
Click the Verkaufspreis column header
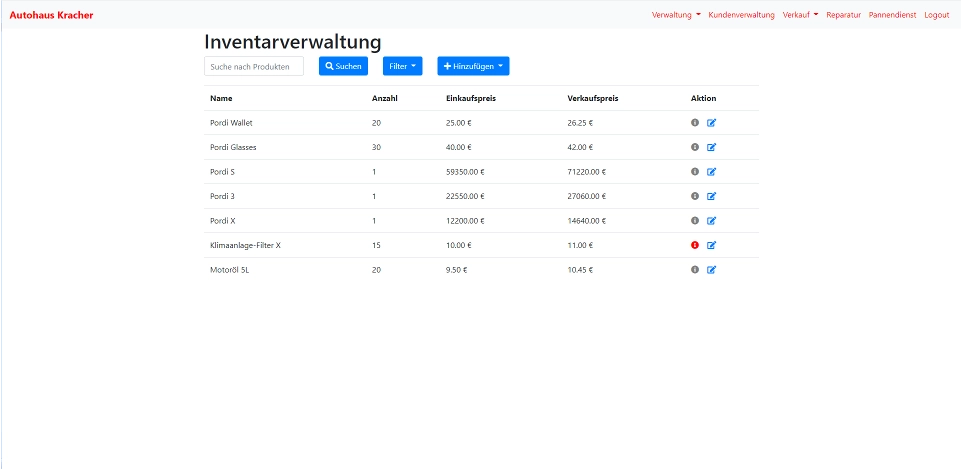pos(593,98)
